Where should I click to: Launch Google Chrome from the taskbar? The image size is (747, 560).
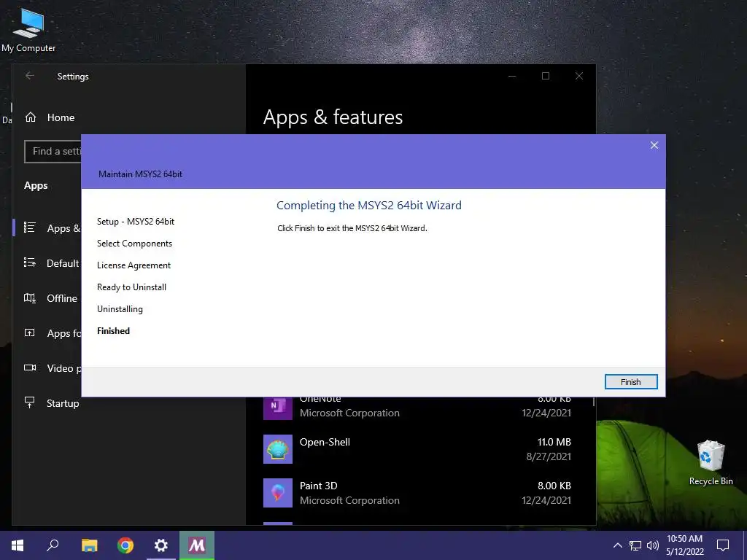[125, 545]
